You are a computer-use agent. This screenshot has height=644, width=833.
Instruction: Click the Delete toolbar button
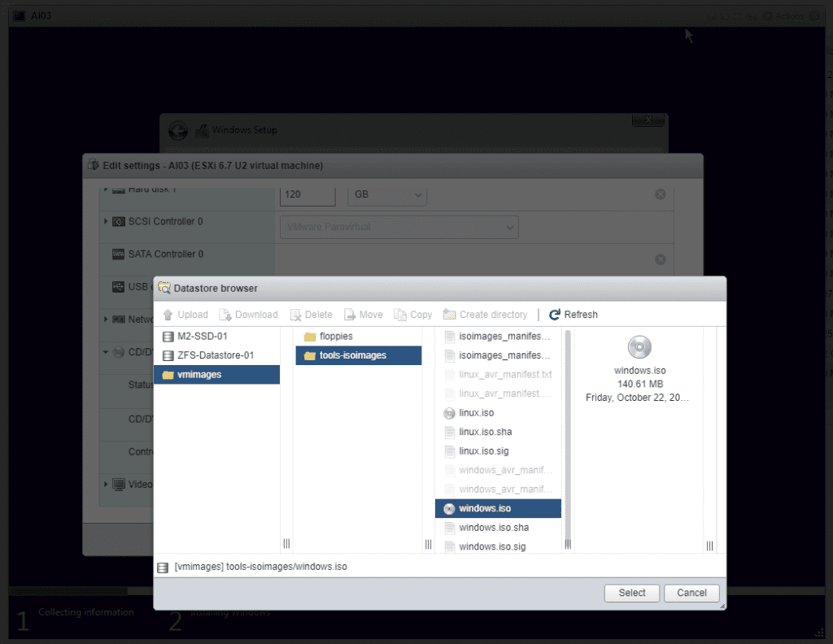[312, 315]
